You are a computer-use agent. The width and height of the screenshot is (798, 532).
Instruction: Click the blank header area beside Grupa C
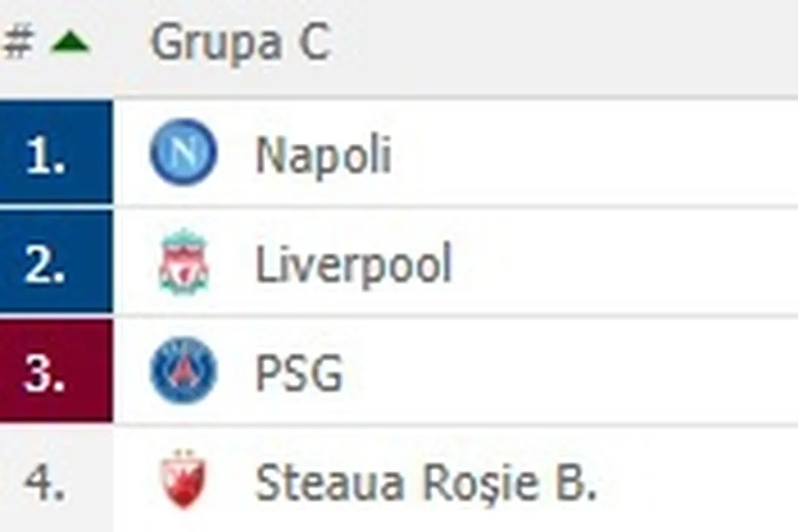click(x=570, y=44)
